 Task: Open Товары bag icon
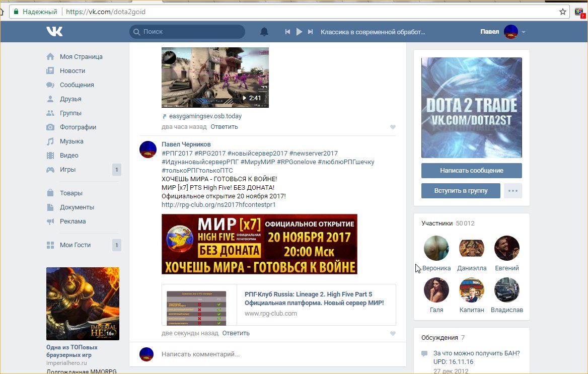50,193
